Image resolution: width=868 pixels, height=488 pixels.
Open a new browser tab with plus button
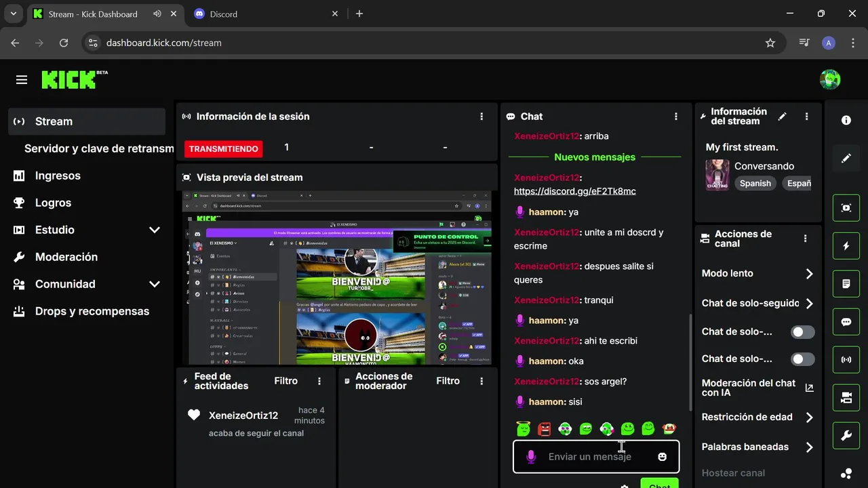coord(359,14)
